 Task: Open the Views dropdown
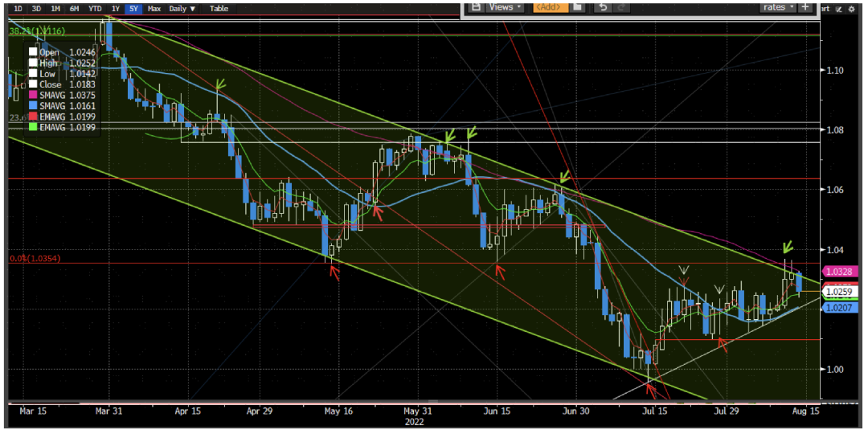[505, 7]
